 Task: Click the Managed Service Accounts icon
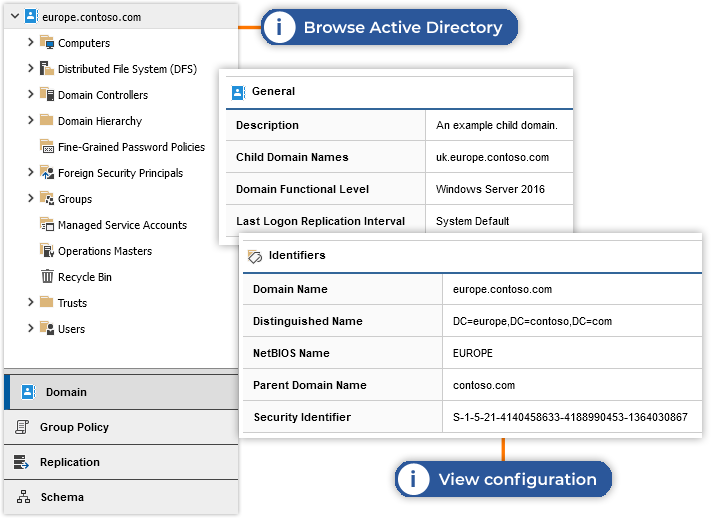47,225
